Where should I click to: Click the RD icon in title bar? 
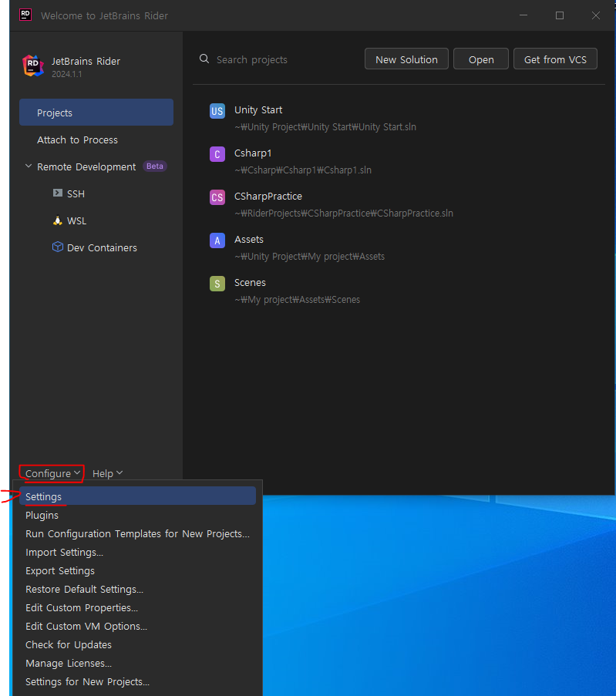click(x=25, y=15)
